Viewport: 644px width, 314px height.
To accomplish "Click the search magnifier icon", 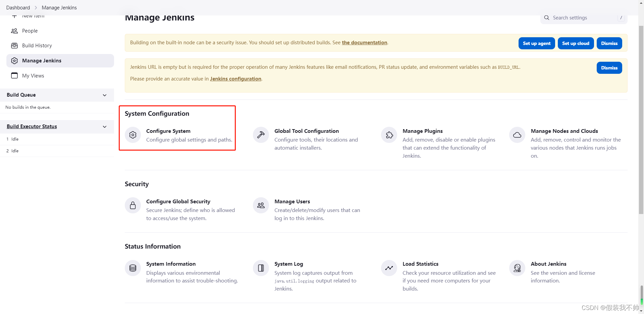I will (x=547, y=17).
